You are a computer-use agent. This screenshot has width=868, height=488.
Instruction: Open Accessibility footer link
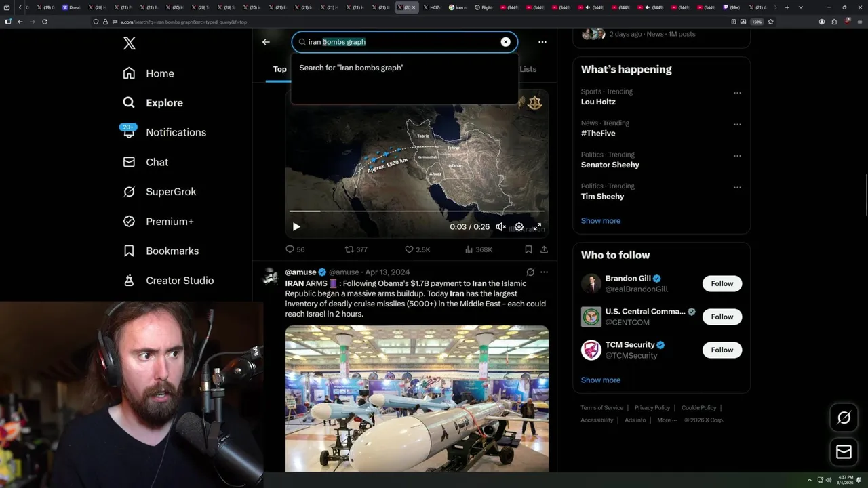pyautogui.click(x=597, y=420)
